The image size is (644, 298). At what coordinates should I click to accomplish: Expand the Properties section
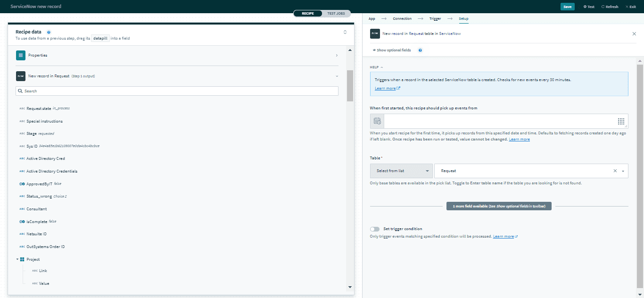coord(336,55)
